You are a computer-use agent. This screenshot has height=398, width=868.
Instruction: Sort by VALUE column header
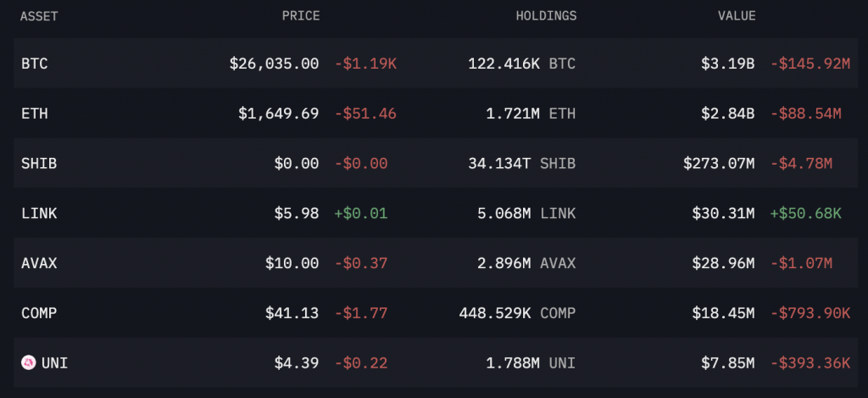pyautogui.click(x=737, y=16)
